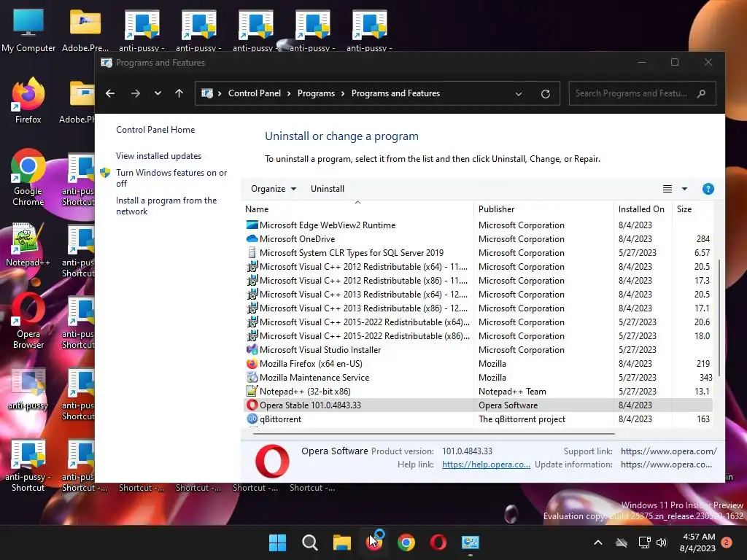Select the Firefox desktop shortcut

pyautogui.click(x=28, y=101)
